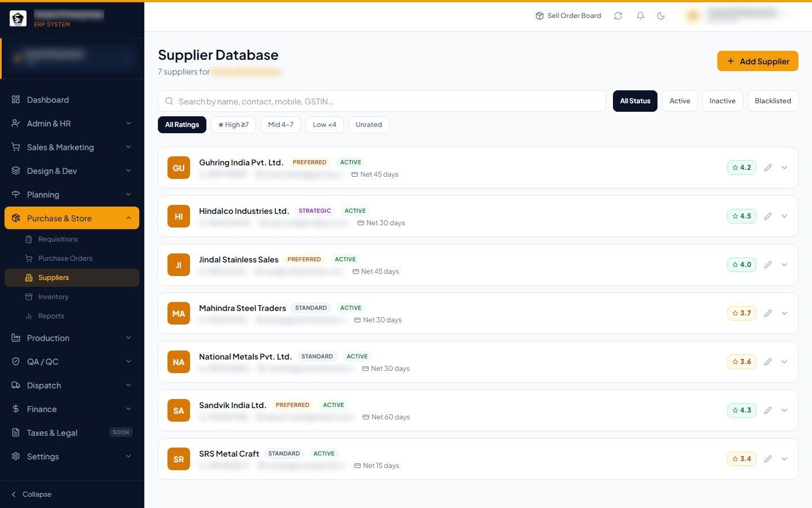
Task: Edit Sandvik India Ltd. pencil icon
Action: 768,410
